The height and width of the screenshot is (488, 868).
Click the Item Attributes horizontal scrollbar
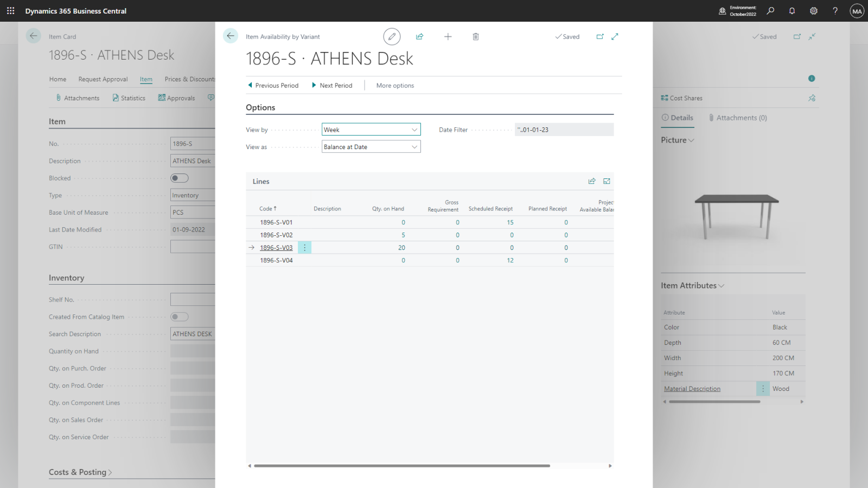pyautogui.click(x=714, y=402)
